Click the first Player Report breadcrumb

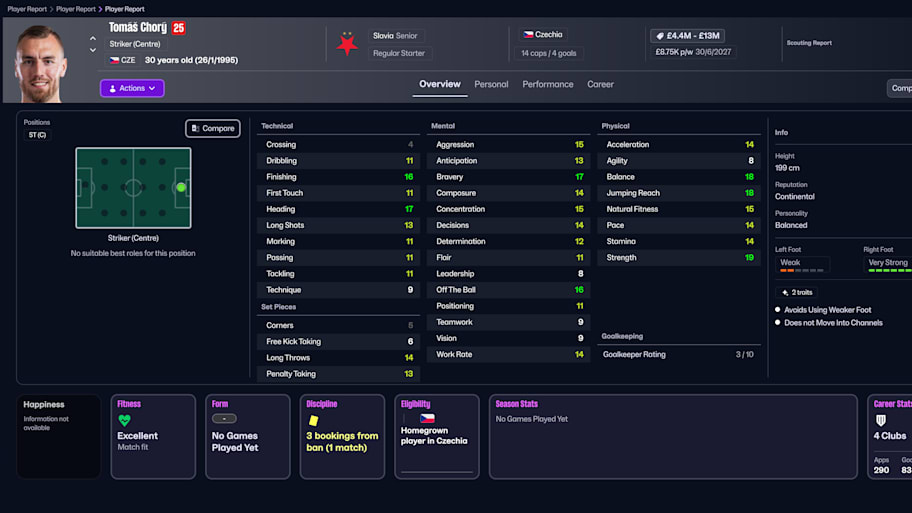tap(27, 9)
